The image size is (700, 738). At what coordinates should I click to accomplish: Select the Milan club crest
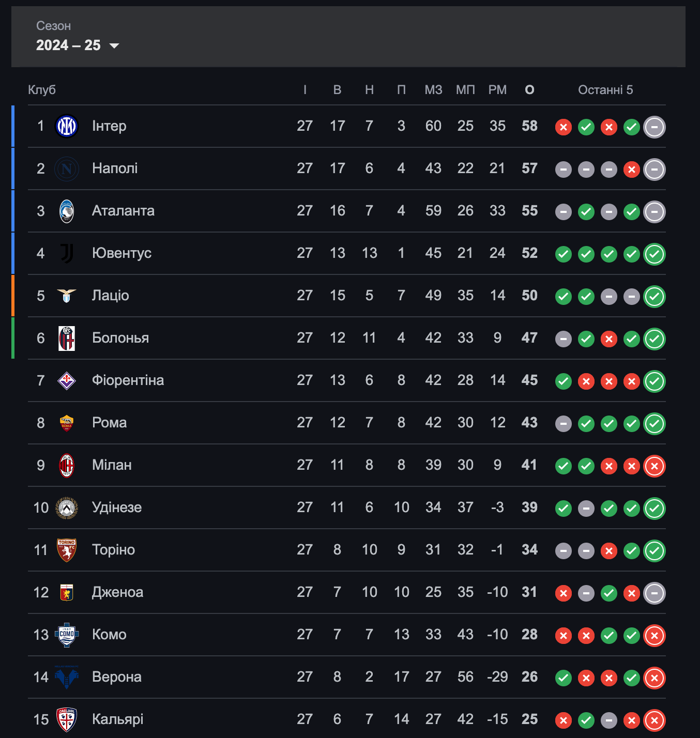coord(67,465)
